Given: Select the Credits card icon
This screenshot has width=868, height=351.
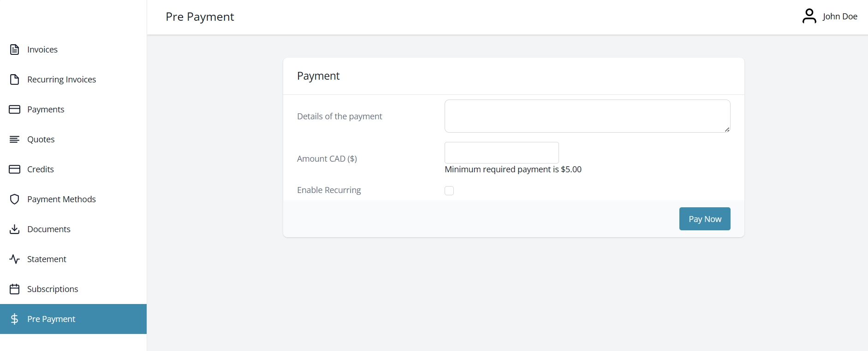Looking at the screenshot, I should point(14,169).
